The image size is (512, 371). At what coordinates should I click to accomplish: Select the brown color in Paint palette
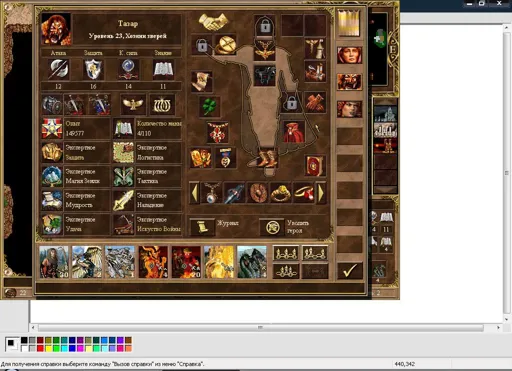(128, 340)
